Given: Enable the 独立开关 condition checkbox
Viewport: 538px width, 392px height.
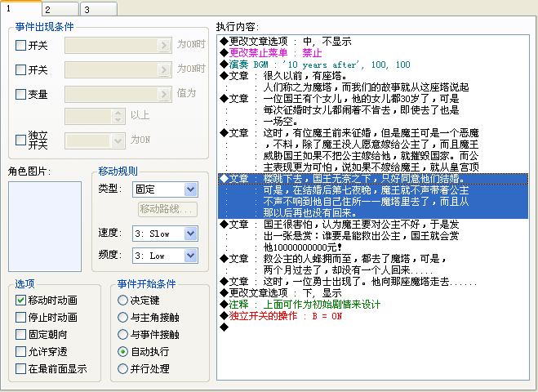Looking at the screenshot, I should pyautogui.click(x=21, y=140).
